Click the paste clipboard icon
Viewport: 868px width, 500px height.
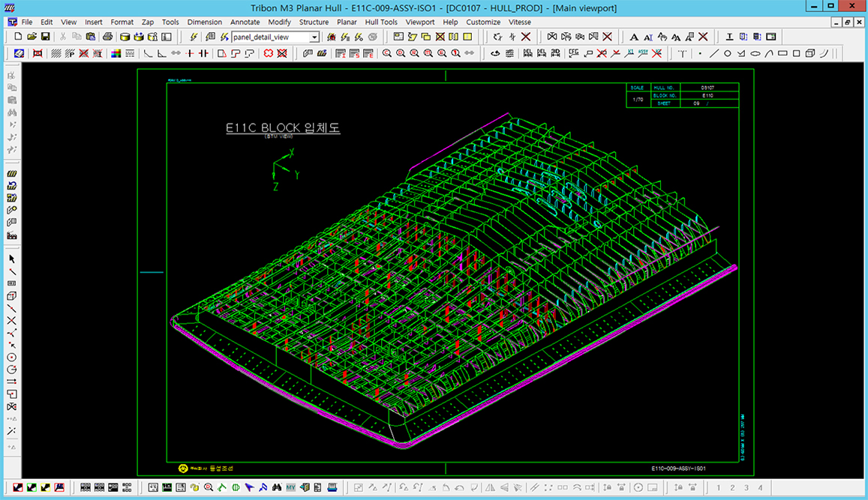point(92,37)
